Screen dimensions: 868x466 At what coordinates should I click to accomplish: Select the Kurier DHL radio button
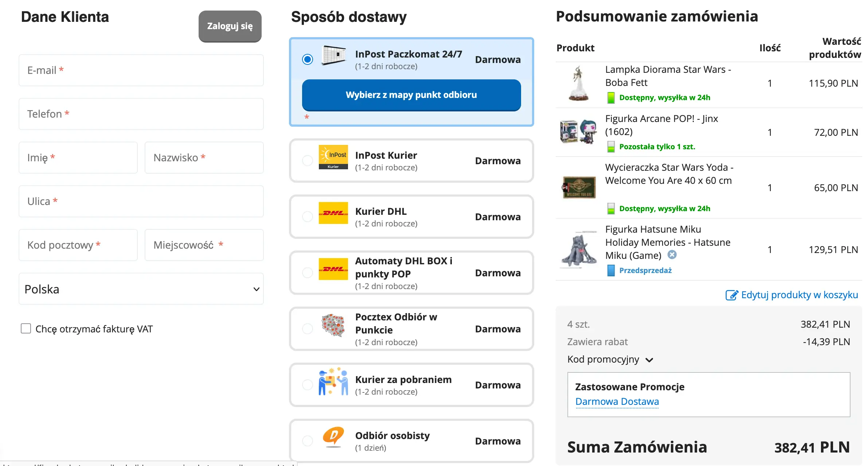pos(307,216)
